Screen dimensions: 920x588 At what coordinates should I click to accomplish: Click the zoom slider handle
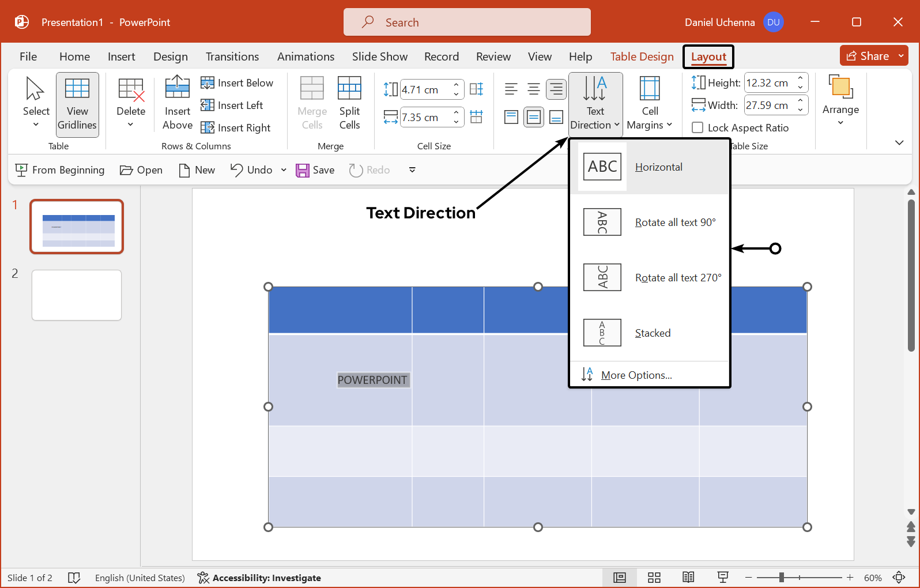pos(782,578)
